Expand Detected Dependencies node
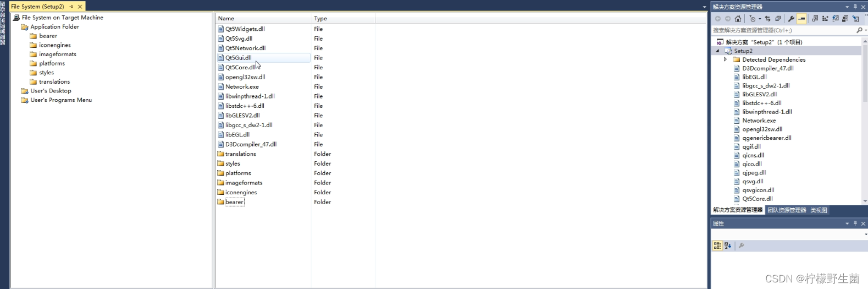 tap(726, 59)
